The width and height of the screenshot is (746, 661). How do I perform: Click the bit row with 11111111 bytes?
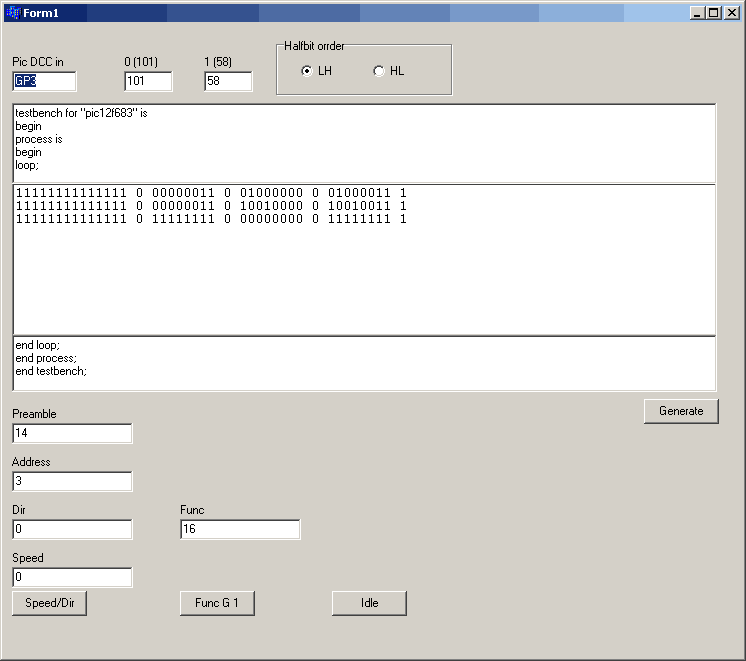(x=211, y=219)
